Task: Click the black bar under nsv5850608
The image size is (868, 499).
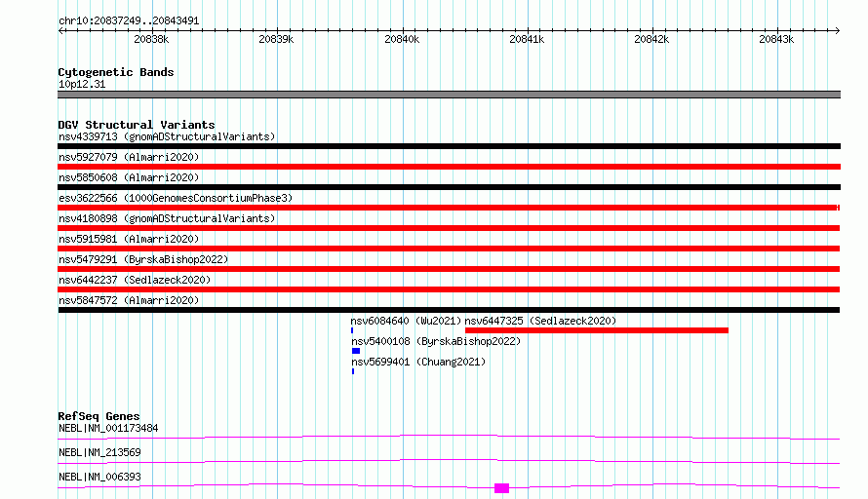Action: (x=449, y=187)
